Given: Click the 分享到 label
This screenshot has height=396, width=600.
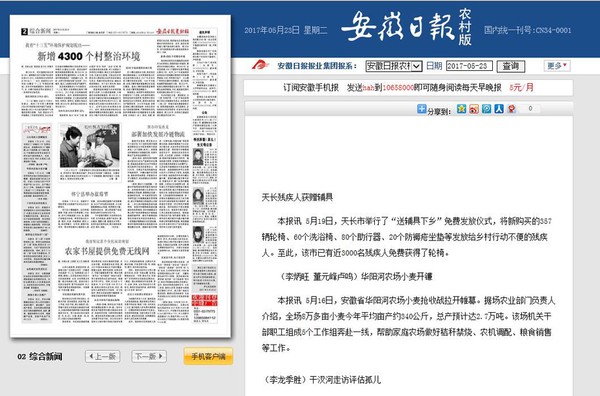Looking at the screenshot, I should 439,111.
